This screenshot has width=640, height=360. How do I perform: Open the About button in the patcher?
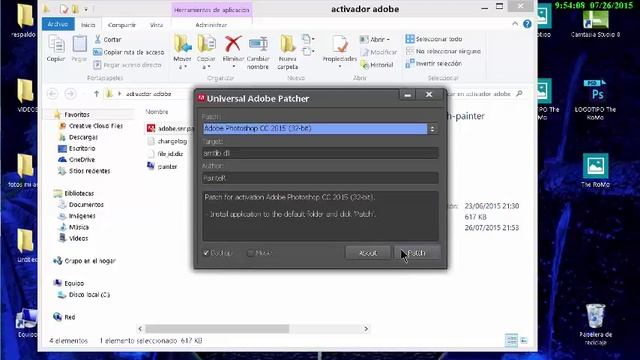(368, 253)
